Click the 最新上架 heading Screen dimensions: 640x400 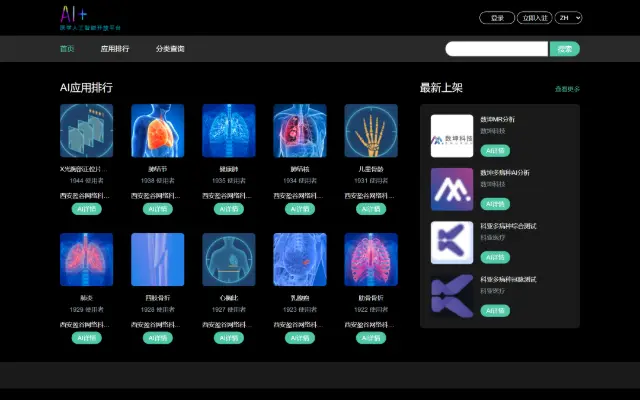(441, 88)
